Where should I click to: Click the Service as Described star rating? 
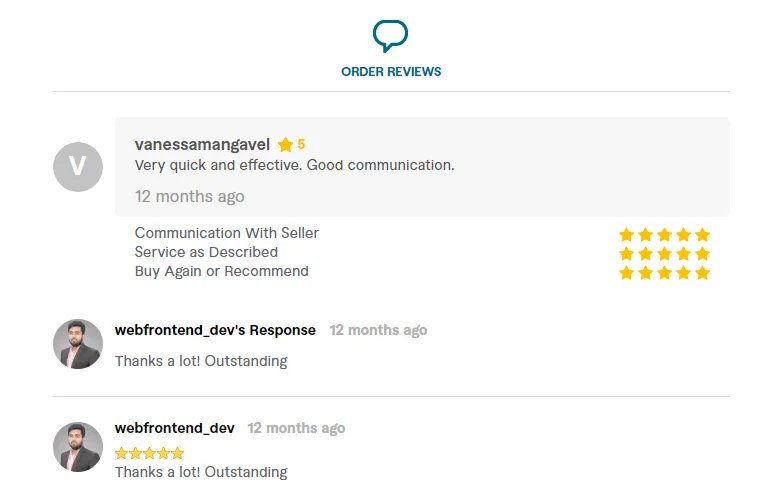click(664, 253)
